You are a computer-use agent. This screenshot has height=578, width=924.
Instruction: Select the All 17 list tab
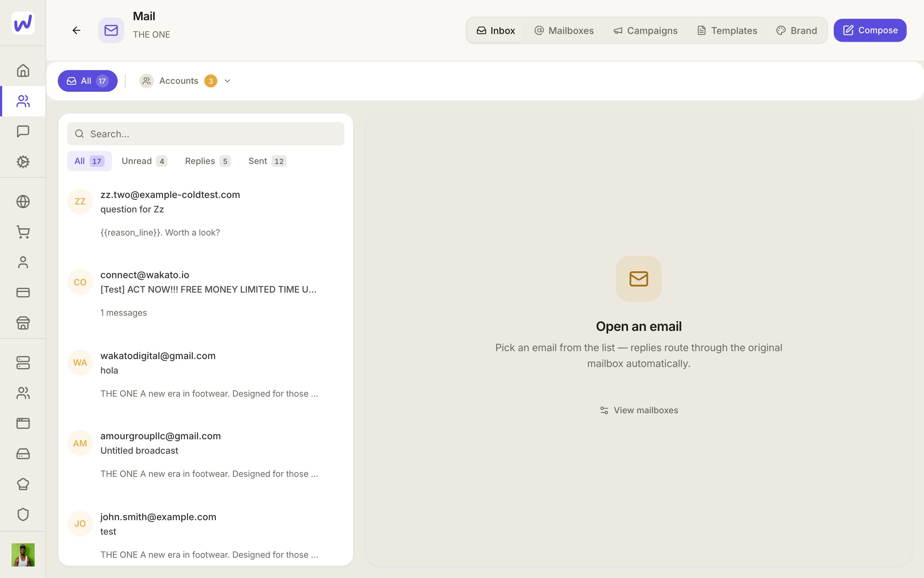pyautogui.click(x=90, y=161)
